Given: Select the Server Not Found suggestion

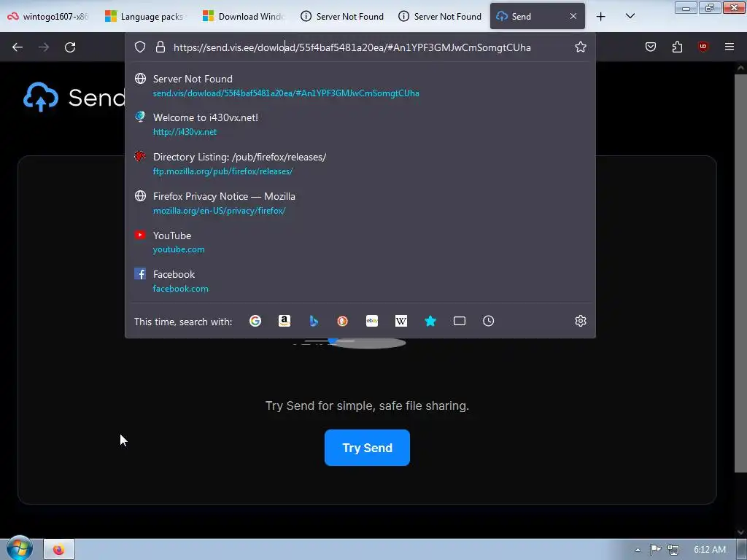Looking at the screenshot, I should (360, 86).
